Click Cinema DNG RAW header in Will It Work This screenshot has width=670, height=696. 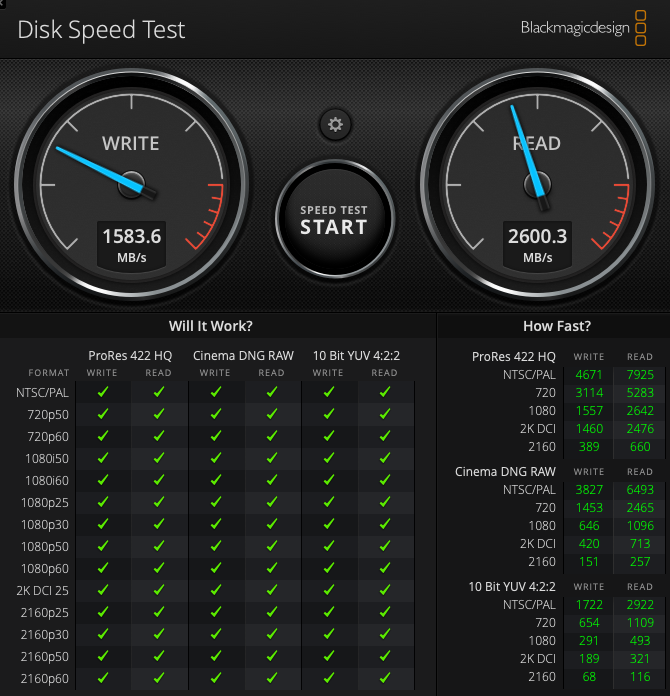243,356
